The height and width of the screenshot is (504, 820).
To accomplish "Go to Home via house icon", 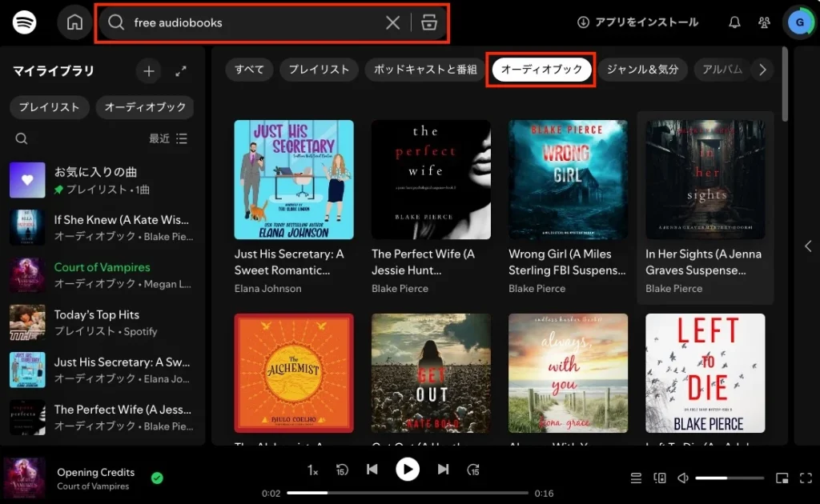I will pyautogui.click(x=74, y=22).
